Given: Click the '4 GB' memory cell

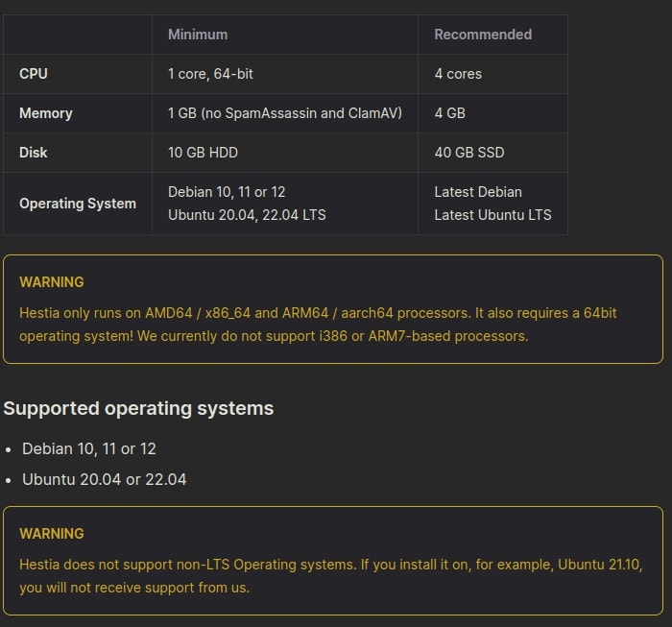Looking at the screenshot, I should [450, 113].
